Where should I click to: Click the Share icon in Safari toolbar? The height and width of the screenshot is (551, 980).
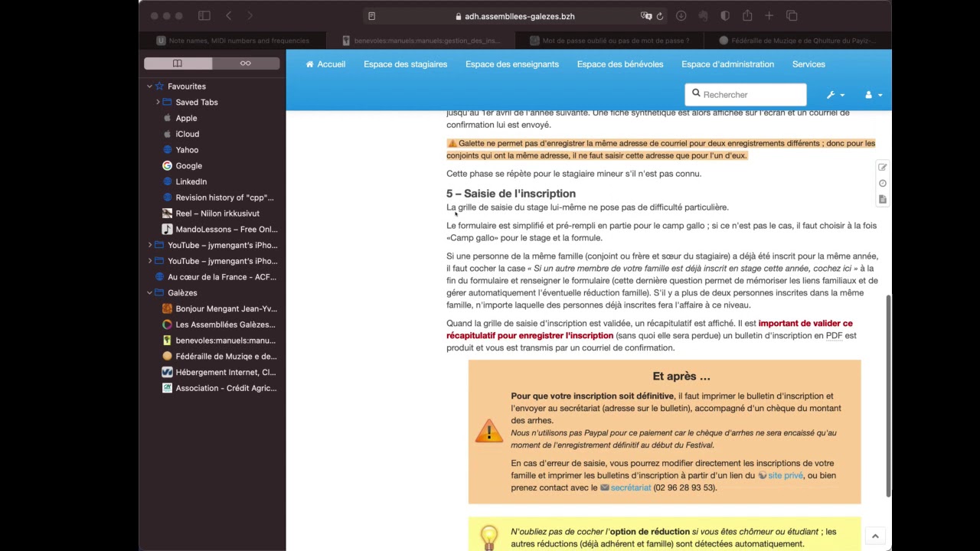(747, 16)
